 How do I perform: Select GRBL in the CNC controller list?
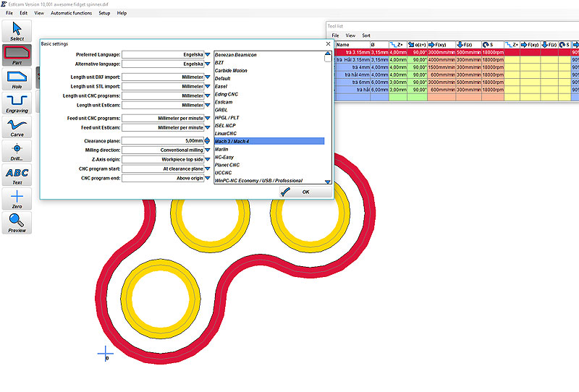click(221, 110)
